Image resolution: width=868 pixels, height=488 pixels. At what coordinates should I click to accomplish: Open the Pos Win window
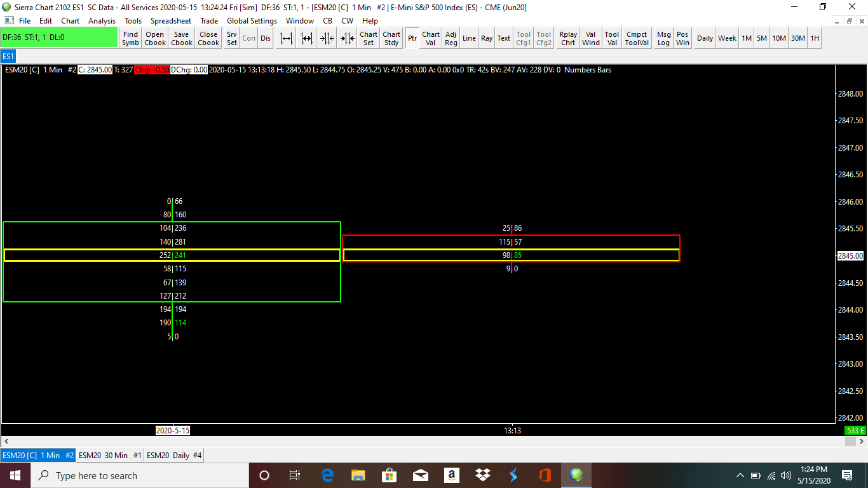[682, 38]
